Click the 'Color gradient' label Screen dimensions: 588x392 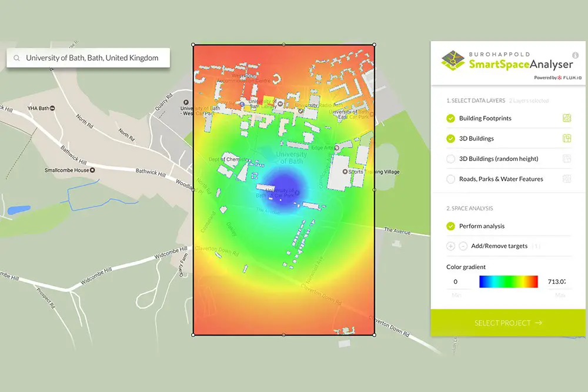pos(466,267)
